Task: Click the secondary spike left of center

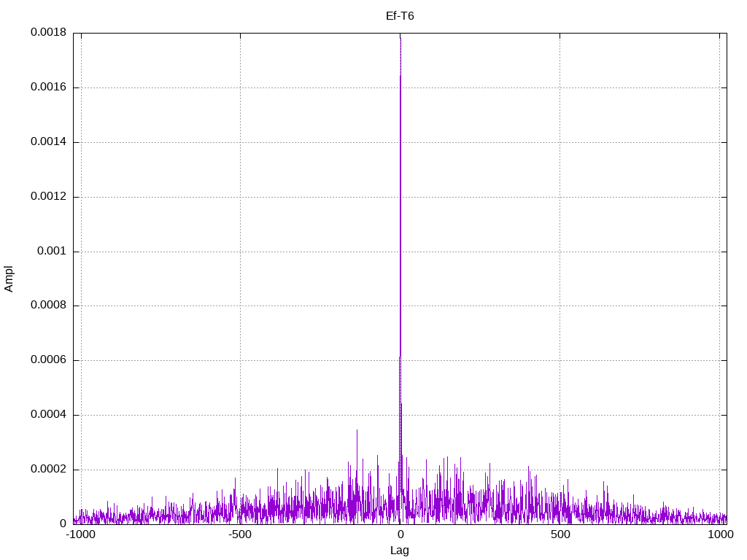Action: click(357, 431)
